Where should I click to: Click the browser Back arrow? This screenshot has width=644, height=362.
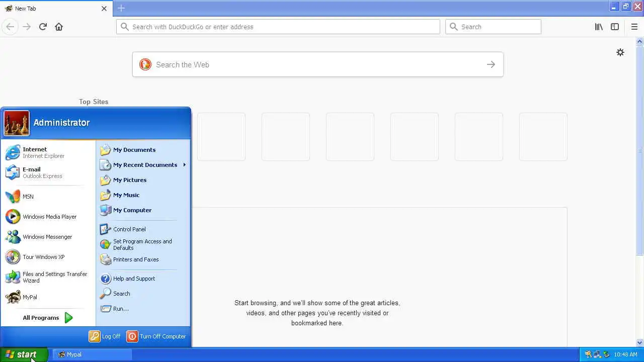10,27
